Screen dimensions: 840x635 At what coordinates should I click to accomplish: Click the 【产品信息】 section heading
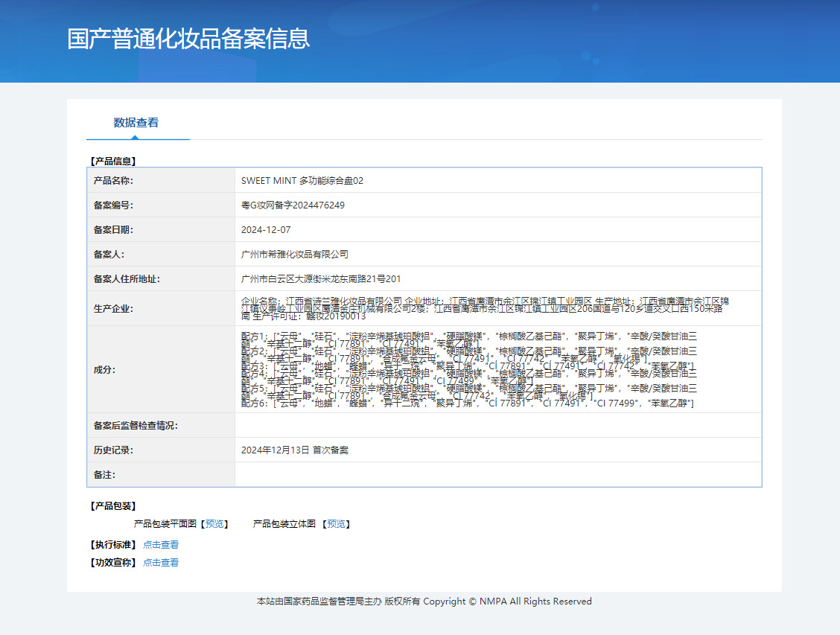113,161
